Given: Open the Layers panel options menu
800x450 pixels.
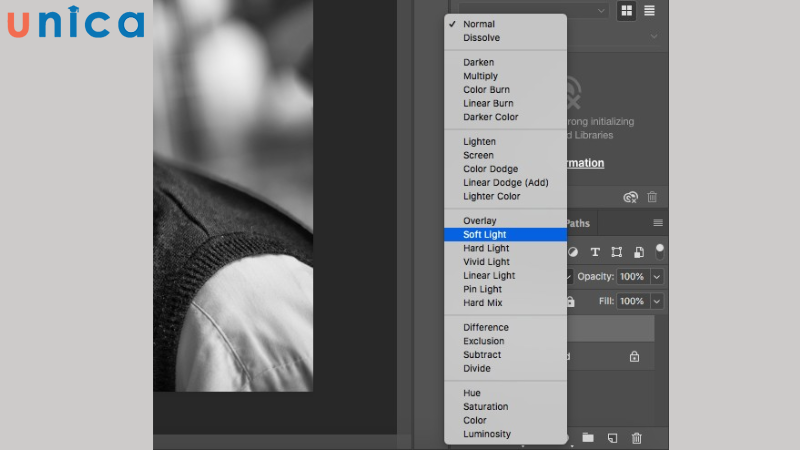Looking at the screenshot, I should [658, 223].
